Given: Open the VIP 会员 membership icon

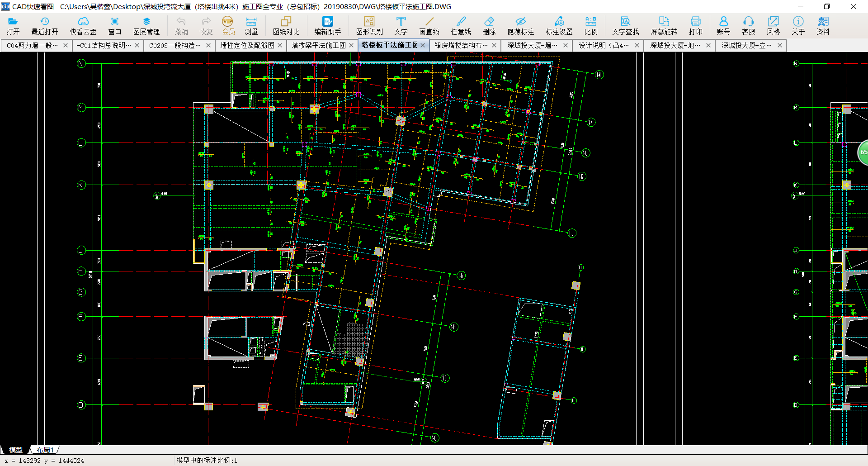Looking at the screenshot, I should coord(228,26).
